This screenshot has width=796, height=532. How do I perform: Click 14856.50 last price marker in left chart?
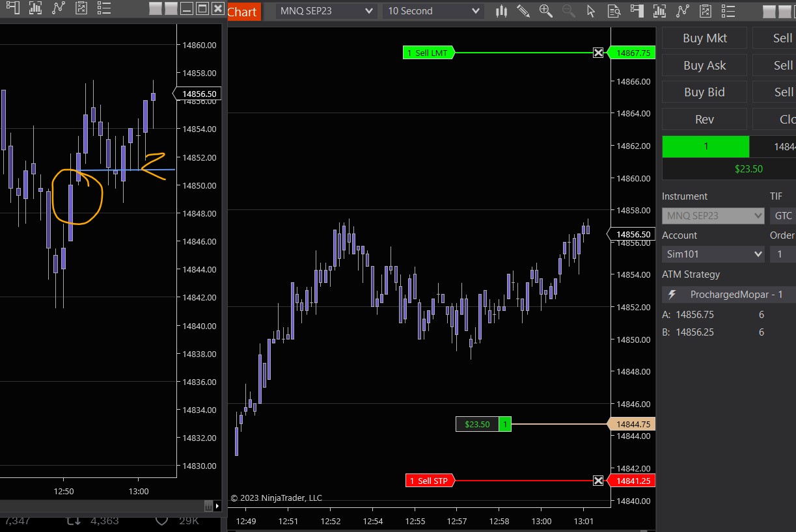coord(199,94)
